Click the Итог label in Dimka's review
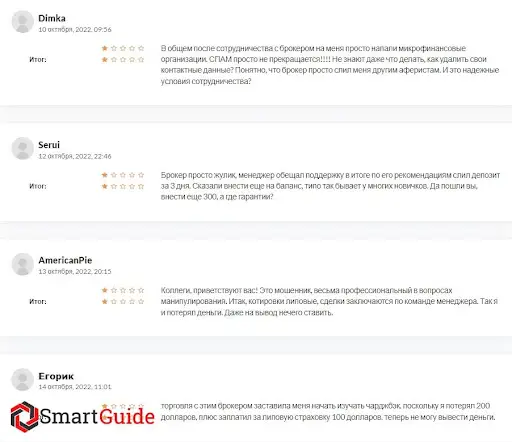 (x=38, y=60)
